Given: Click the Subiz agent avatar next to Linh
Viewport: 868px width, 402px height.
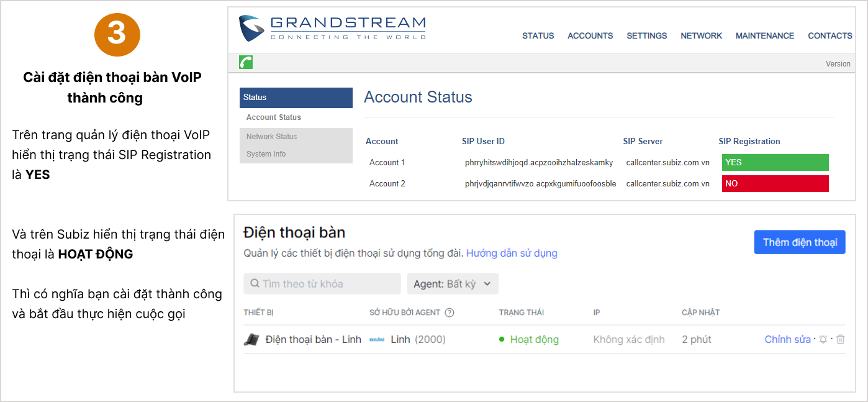Looking at the screenshot, I should pos(377,339).
